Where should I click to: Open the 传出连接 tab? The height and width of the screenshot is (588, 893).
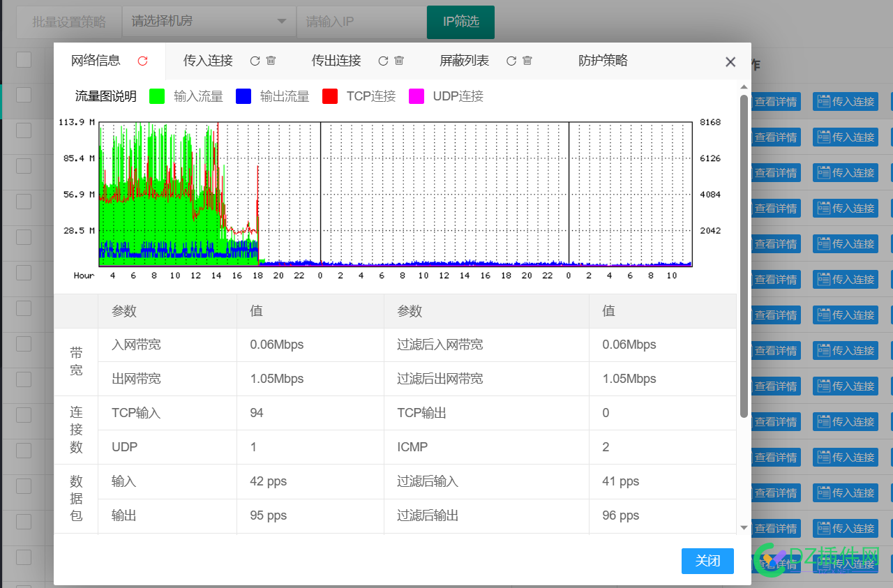[x=336, y=61]
